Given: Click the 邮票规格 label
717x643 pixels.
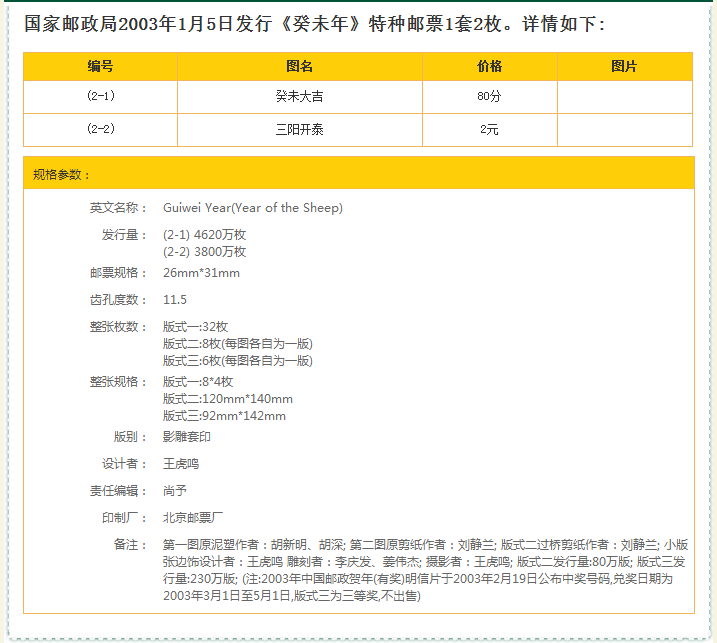Looking at the screenshot, I should click(118, 273).
